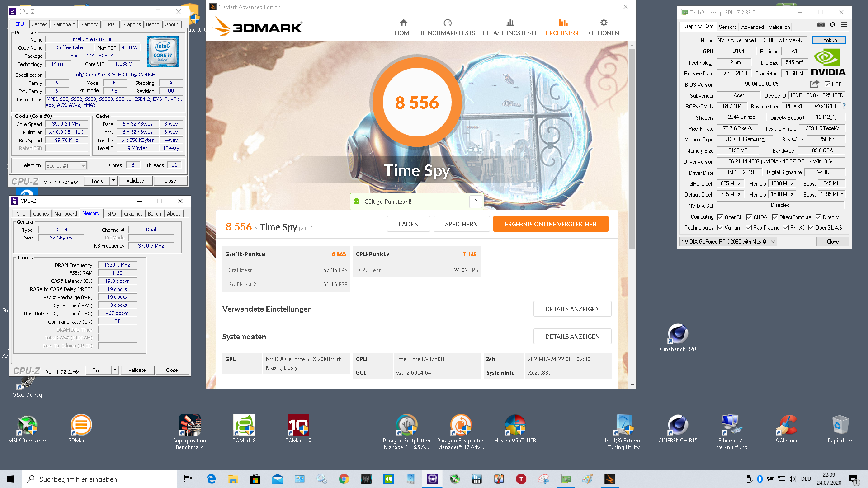Open CINEBENCH R15 desktop shortcut
This screenshot has height=488, width=868.
(x=678, y=429)
